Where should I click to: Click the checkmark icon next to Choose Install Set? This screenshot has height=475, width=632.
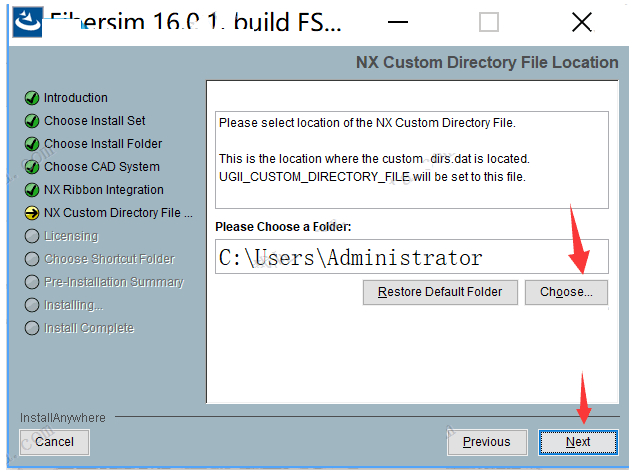click(x=32, y=121)
